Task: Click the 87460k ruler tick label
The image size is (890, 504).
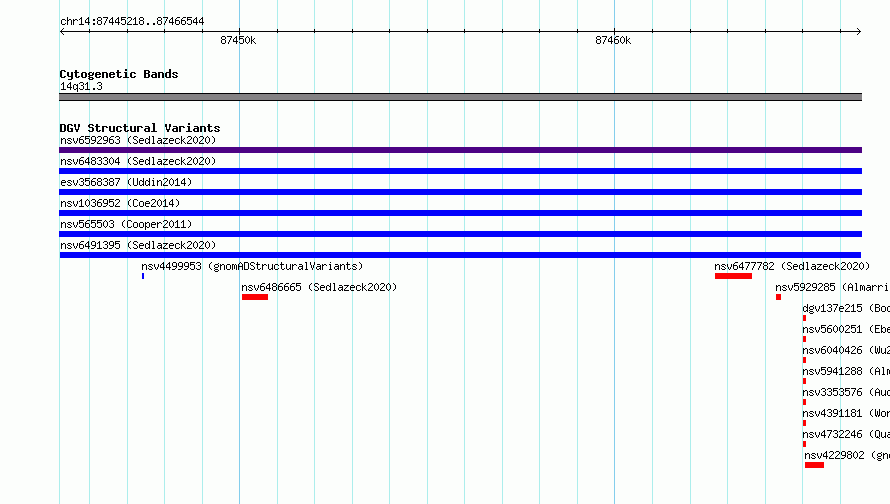Action: pos(613,40)
